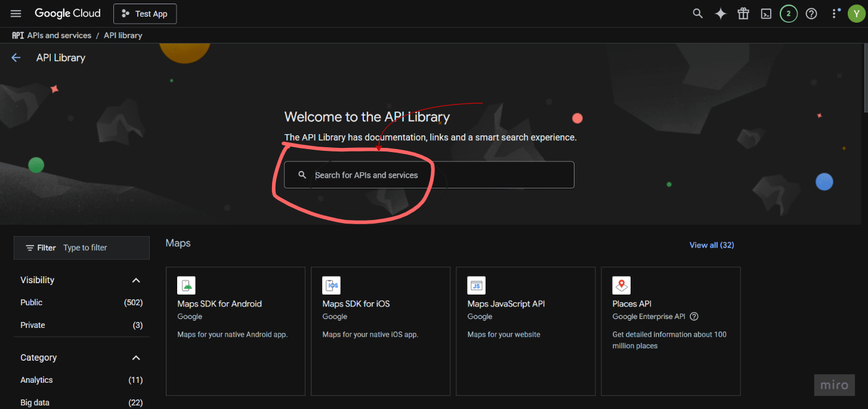Collapse the Category section
The width and height of the screenshot is (868, 409).
tap(136, 358)
